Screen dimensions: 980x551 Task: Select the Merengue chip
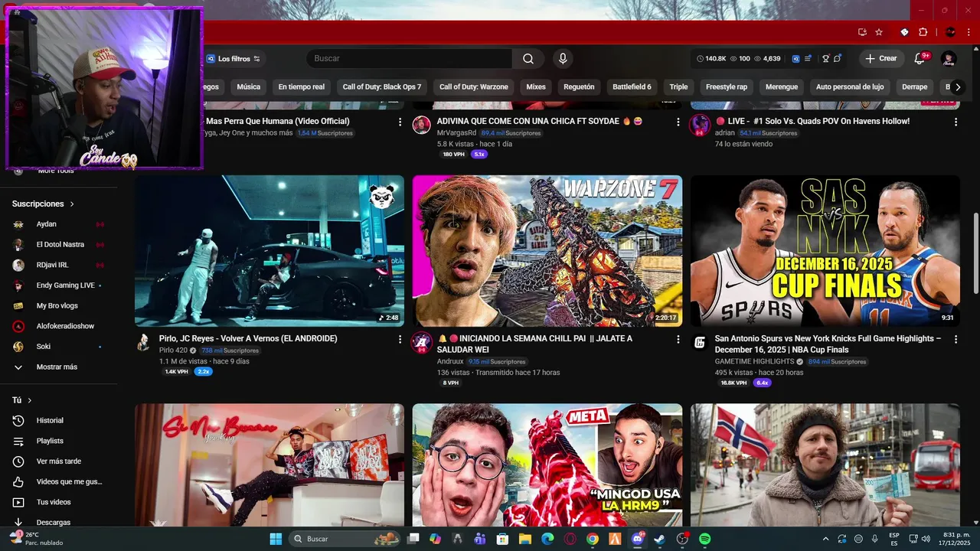(x=782, y=86)
